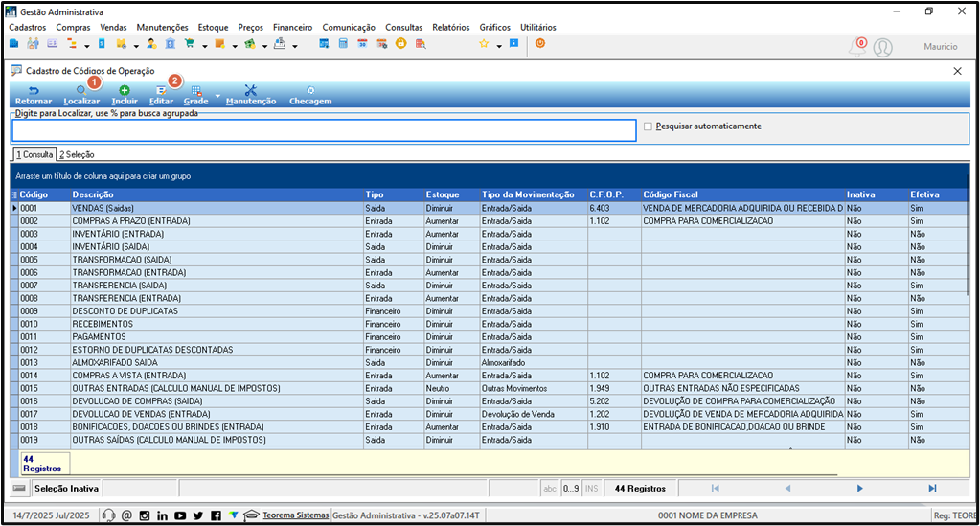The image size is (980, 526).
Task: Open the Cadastros menu
Action: coord(28,28)
